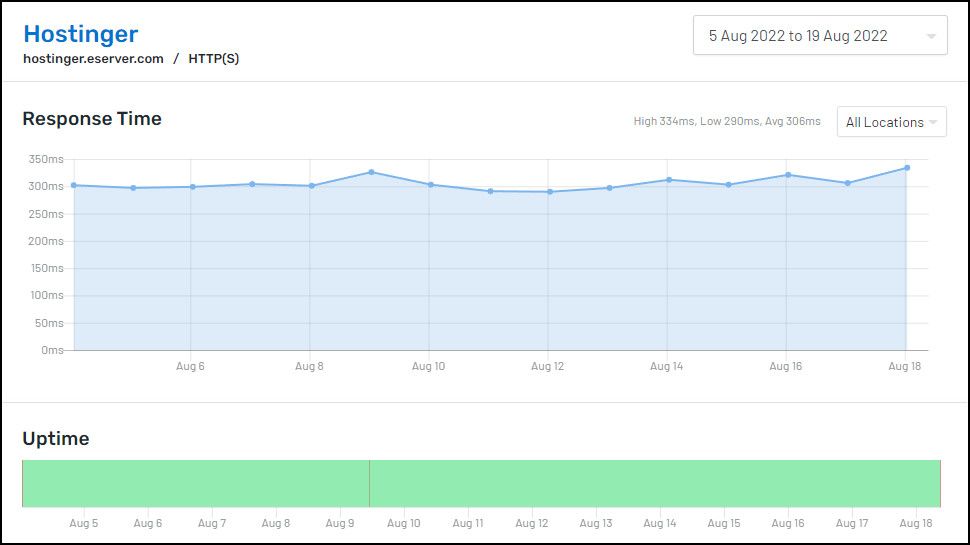Select the last data point on Aug 18
This screenshot has height=545, width=970.
(x=907, y=168)
